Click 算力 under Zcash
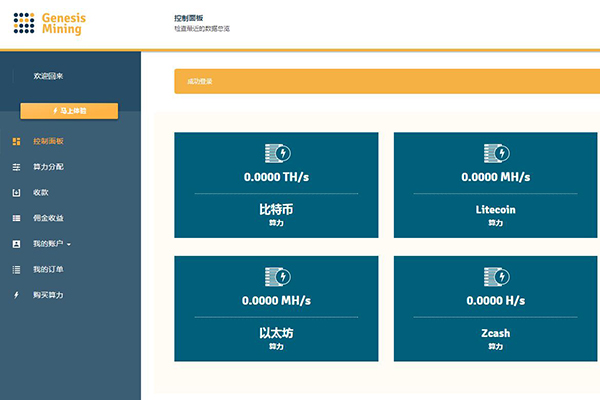 click(x=496, y=346)
